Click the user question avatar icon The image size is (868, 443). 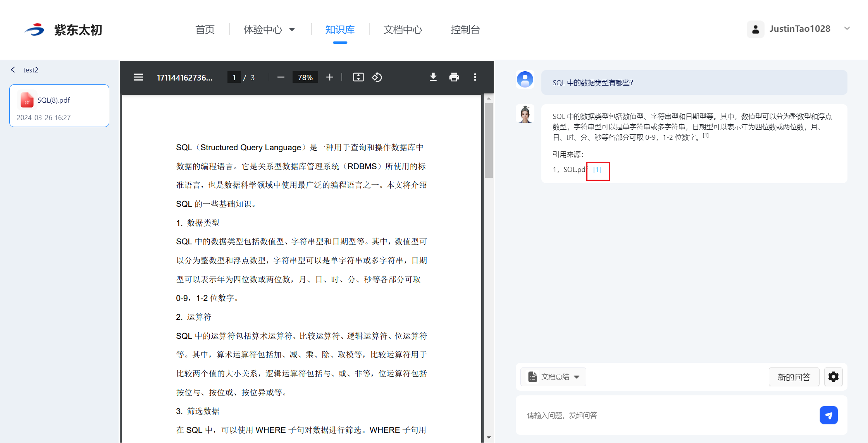pyautogui.click(x=525, y=79)
